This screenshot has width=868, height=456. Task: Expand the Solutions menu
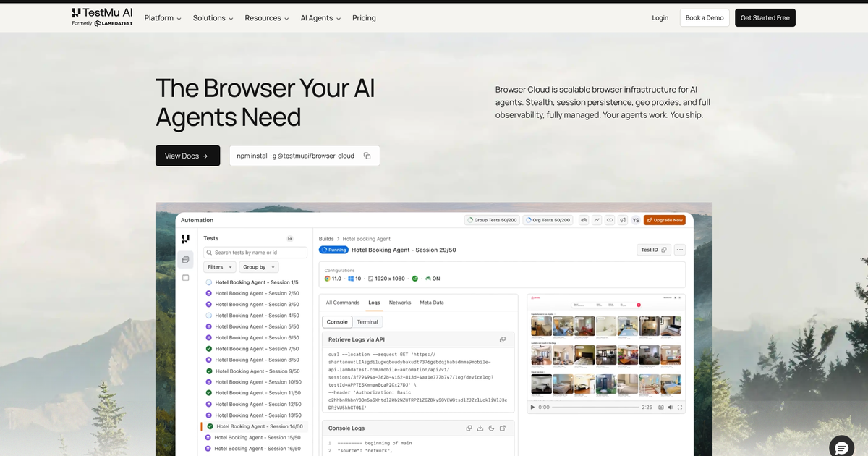[x=213, y=18]
